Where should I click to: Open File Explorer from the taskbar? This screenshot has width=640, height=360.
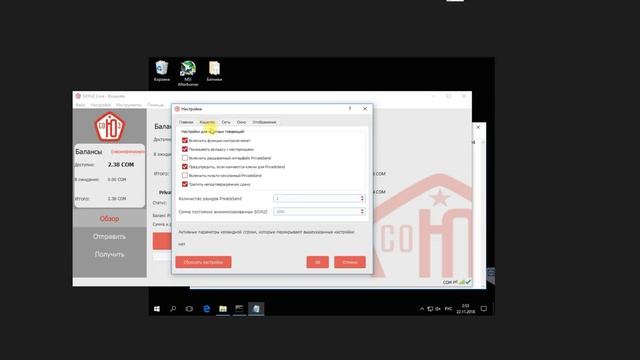[x=223, y=309]
